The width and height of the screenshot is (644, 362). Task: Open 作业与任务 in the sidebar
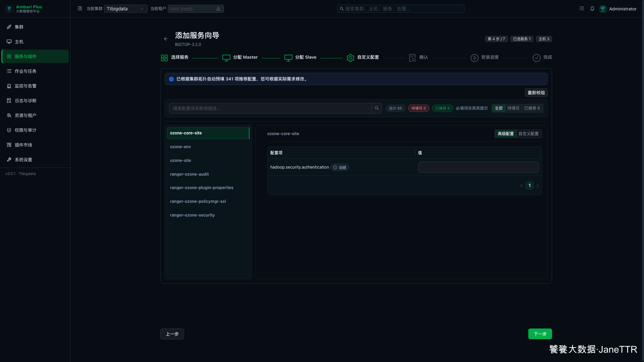click(35, 71)
